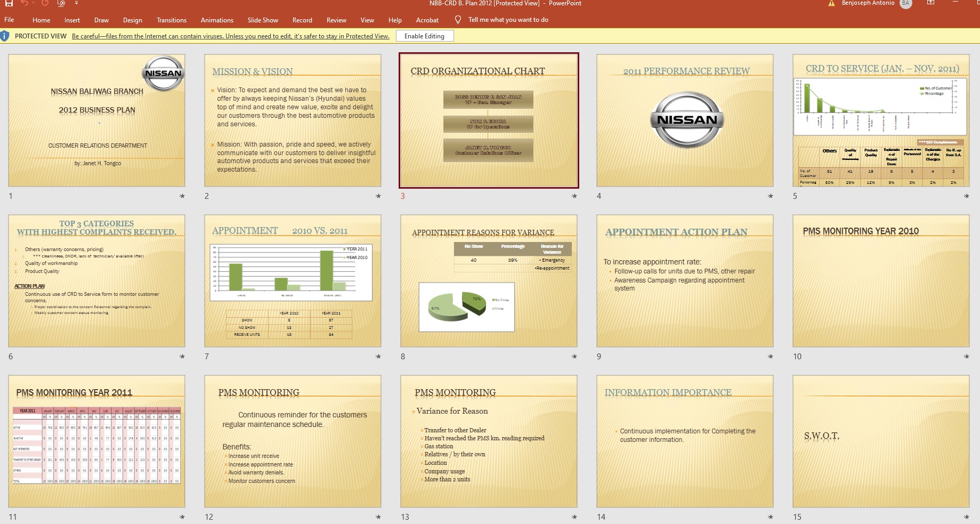Click the transition star under slide 10

pyautogui.click(x=967, y=357)
